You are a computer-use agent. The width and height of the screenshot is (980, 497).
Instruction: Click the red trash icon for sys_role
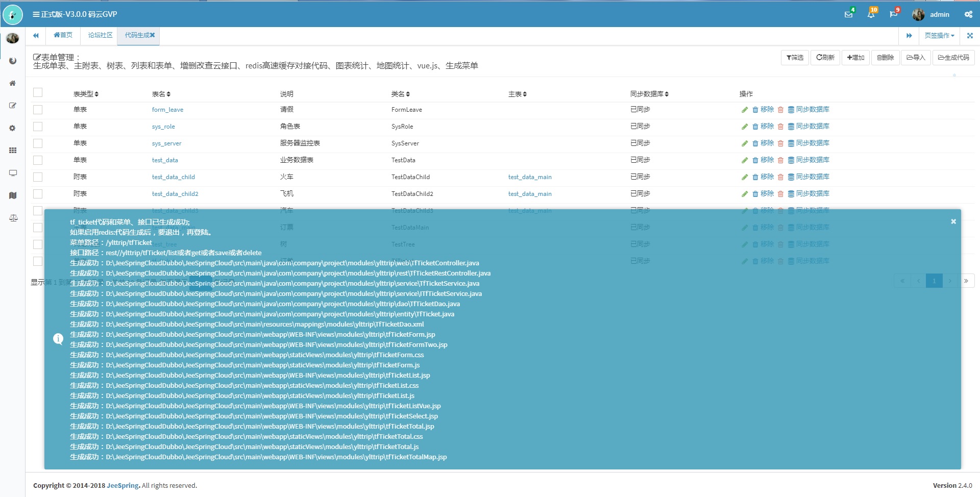click(x=780, y=127)
